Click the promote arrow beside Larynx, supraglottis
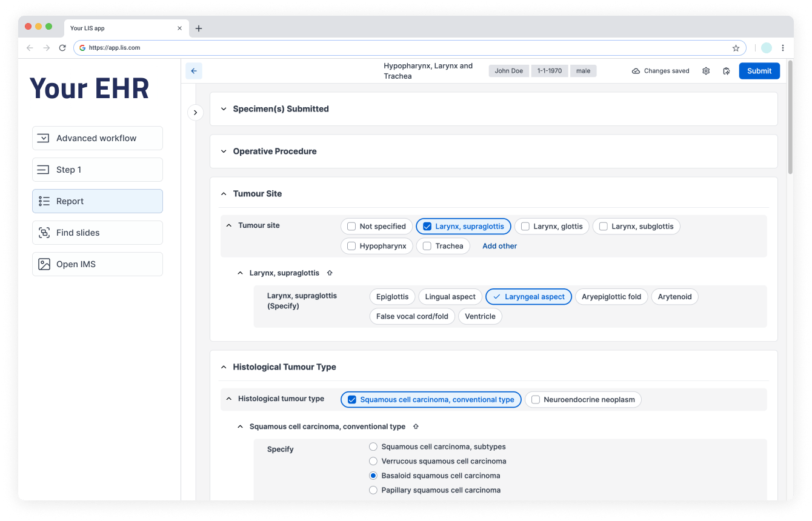The width and height of the screenshot is (812, 521). [329, 273]
